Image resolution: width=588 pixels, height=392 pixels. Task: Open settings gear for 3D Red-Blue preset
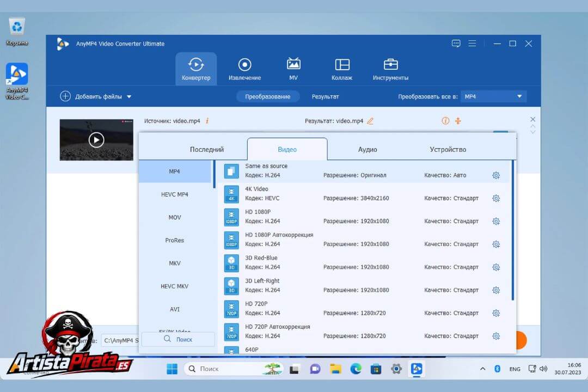click(496, 267)
